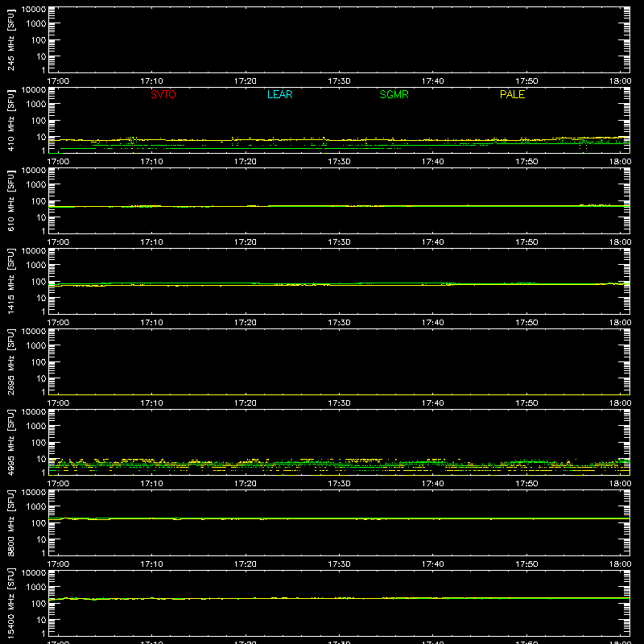Click 17:40 label below the 1415 MHz panel
This screenshot has height=644, width=644.
(x=432, y=323)
